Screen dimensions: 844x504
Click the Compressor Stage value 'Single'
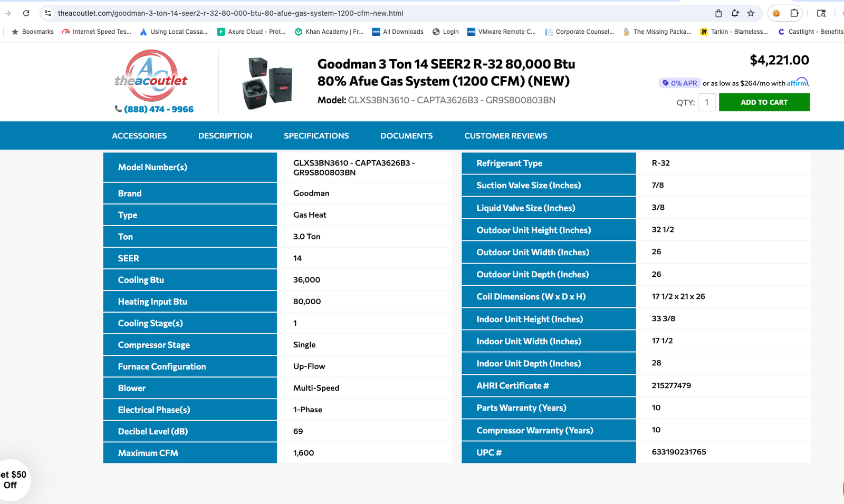[x=304, y=345]
